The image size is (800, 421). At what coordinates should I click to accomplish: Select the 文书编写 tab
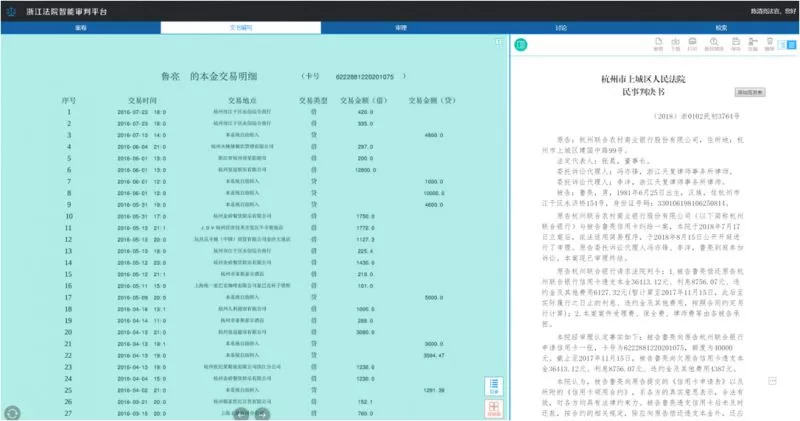[241, 28]
